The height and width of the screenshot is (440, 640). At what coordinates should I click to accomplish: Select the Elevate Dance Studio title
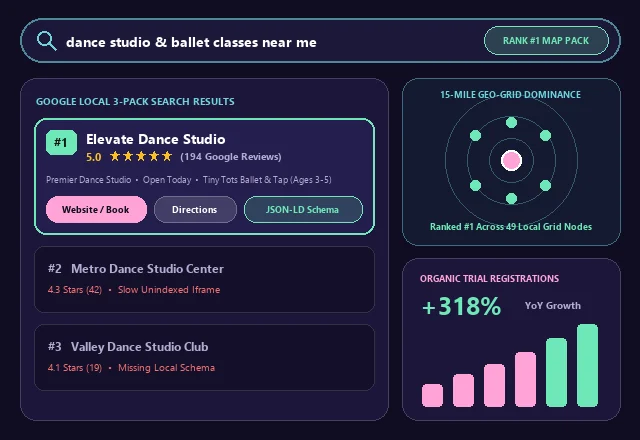pos(156,139)
